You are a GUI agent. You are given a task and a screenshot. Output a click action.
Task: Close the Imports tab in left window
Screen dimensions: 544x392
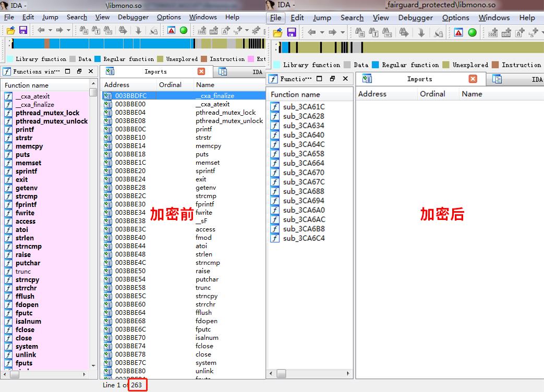point(201,71)
